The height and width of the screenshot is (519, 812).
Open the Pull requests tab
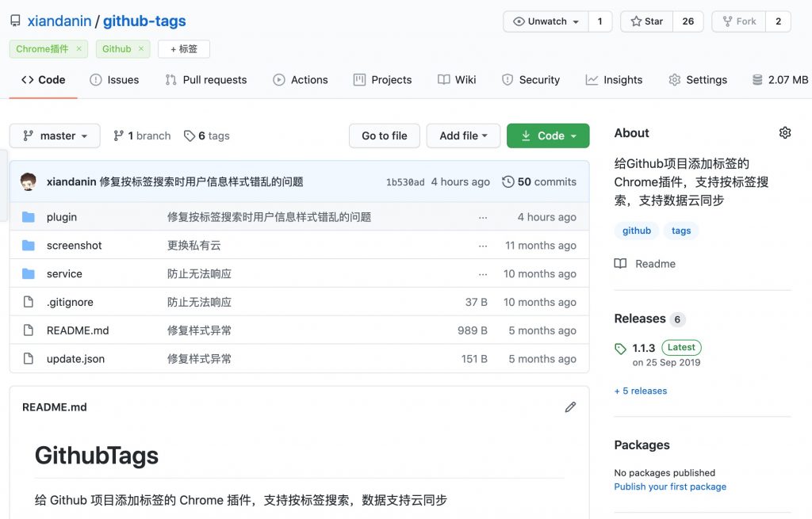(x=205, y=80)
